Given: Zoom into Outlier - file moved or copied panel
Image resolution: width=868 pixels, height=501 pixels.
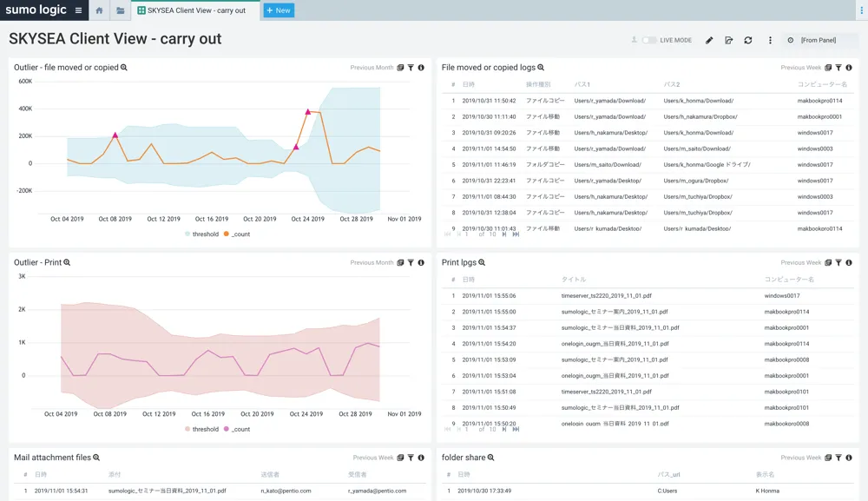Looking at the screenshot, I should coord(124,68).
